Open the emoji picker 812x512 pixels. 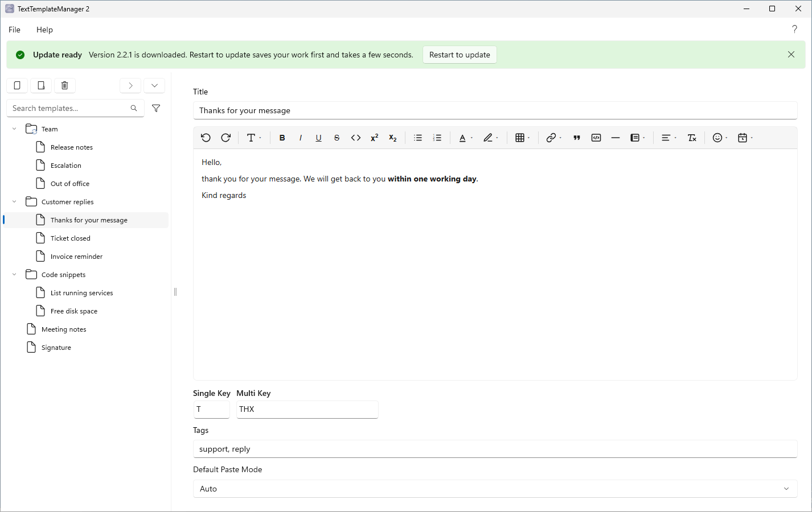coord(720,138)
